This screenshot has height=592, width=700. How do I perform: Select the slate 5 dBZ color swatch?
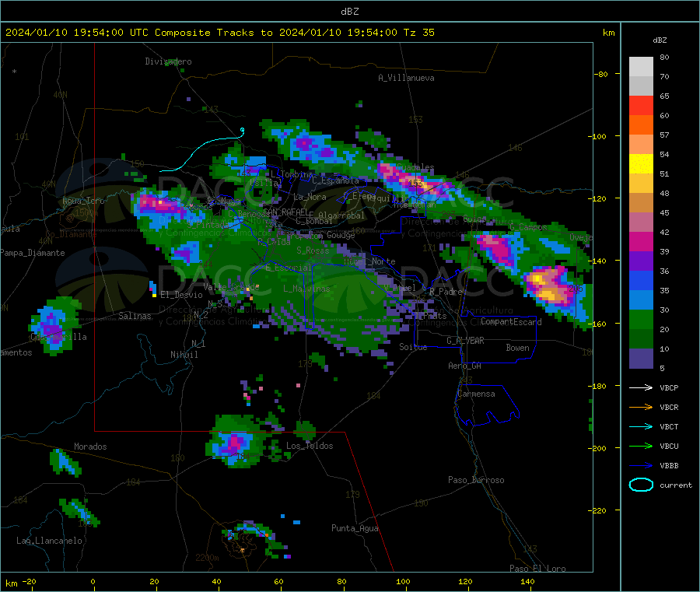[641, 359]
